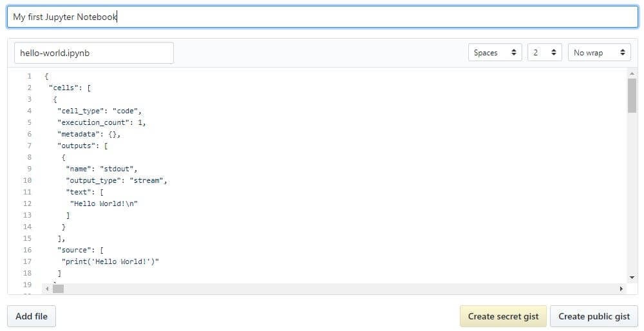Click the horizontal scroll right arrow
Viewport: 644px width, 331px height.
(621, 288)
